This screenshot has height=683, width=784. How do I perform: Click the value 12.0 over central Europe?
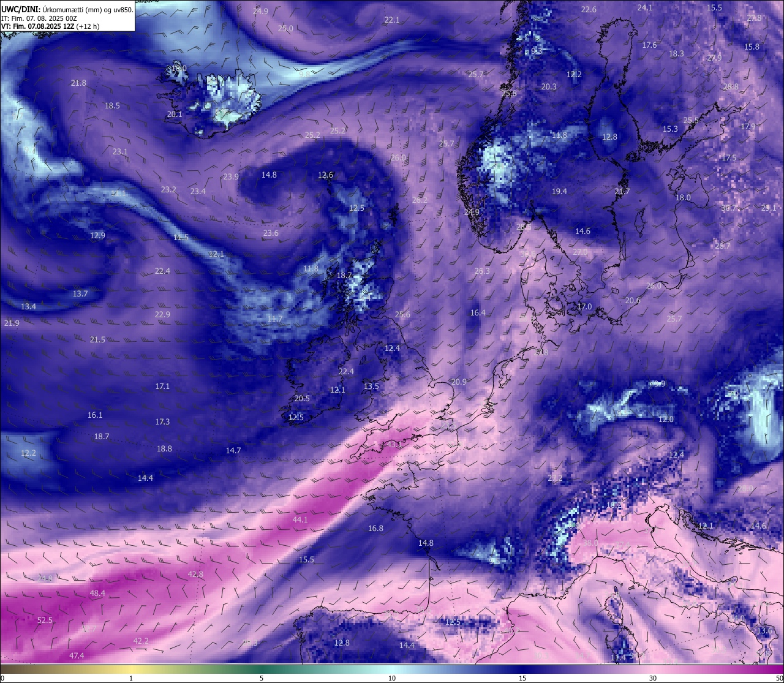pos(666,420)
